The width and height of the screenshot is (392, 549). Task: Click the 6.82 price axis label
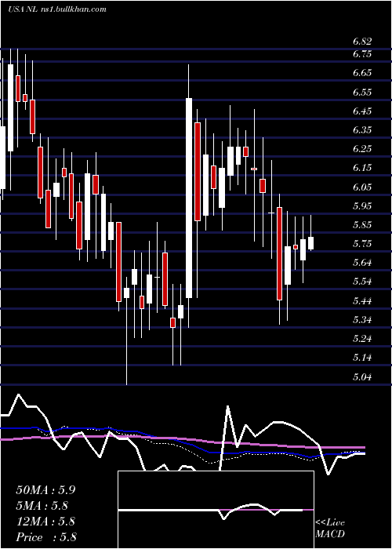click(x=362, y=42)
